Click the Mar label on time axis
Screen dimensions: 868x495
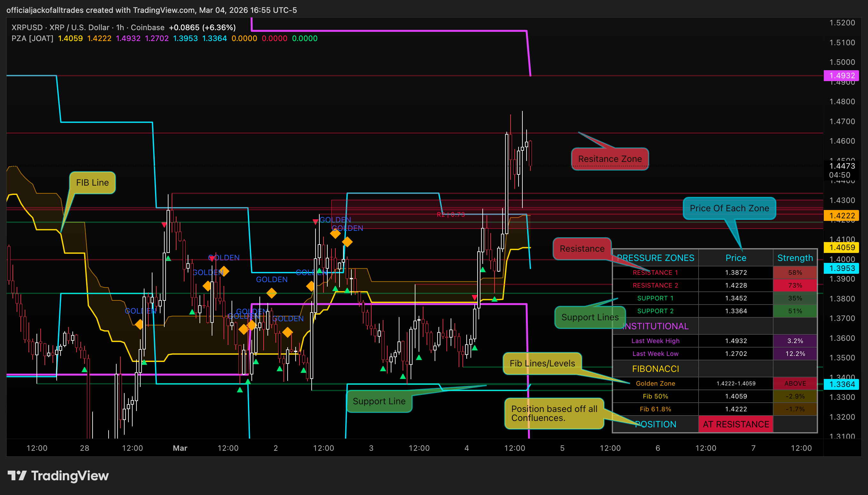[x=180, y=448]
